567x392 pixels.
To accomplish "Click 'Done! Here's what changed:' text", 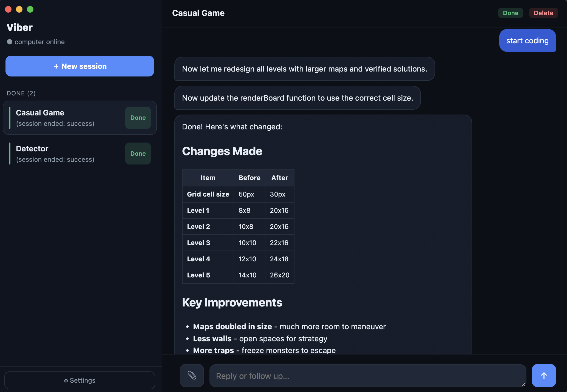I will tap(232, 127).
